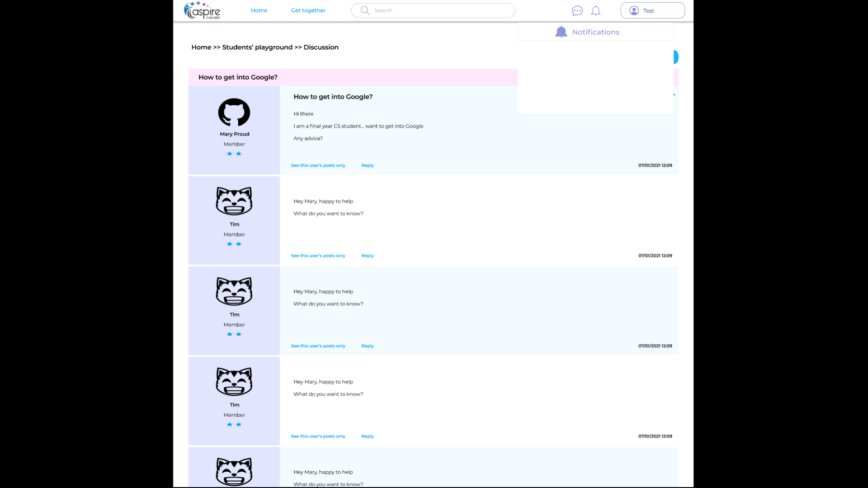Click the Aspire For Her logo
The image size is (868, 488).
pyautogui.click(x=202, y=10)
